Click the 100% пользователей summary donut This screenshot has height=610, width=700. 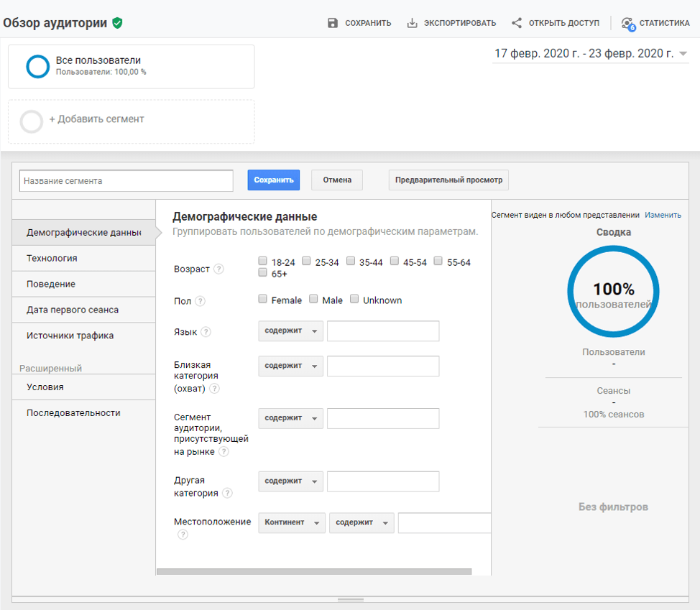click(x=613, y=292)
